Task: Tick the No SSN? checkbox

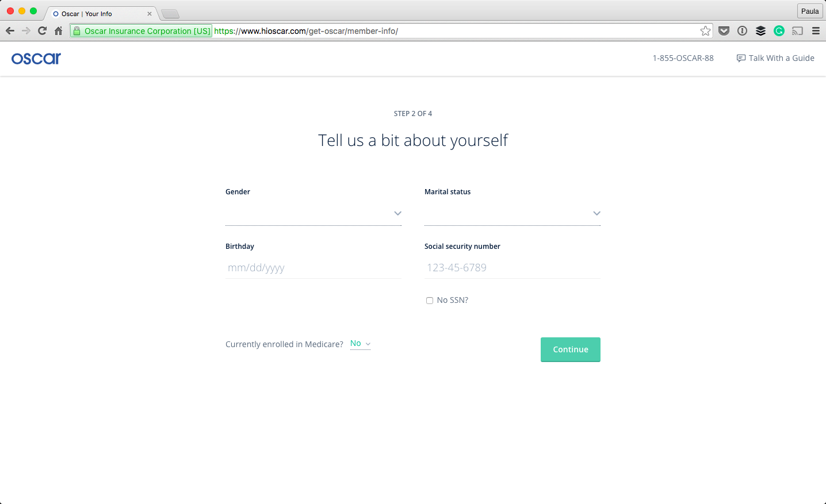Action: pos(430,301)
